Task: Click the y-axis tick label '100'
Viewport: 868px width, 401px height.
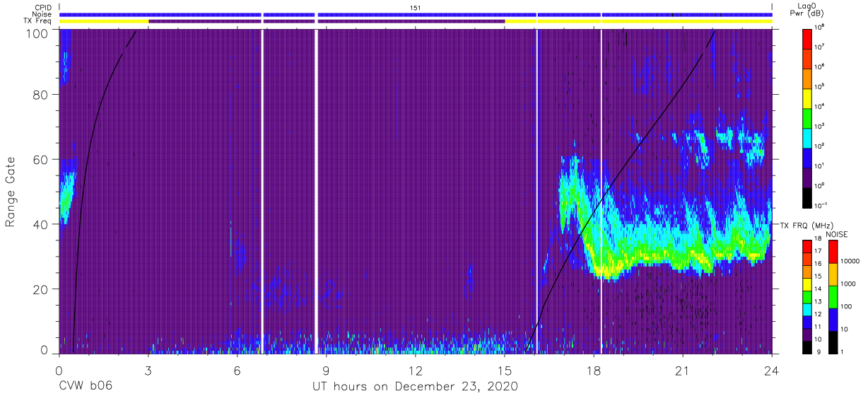Action: pyautogui.click(x=37, y=33)
